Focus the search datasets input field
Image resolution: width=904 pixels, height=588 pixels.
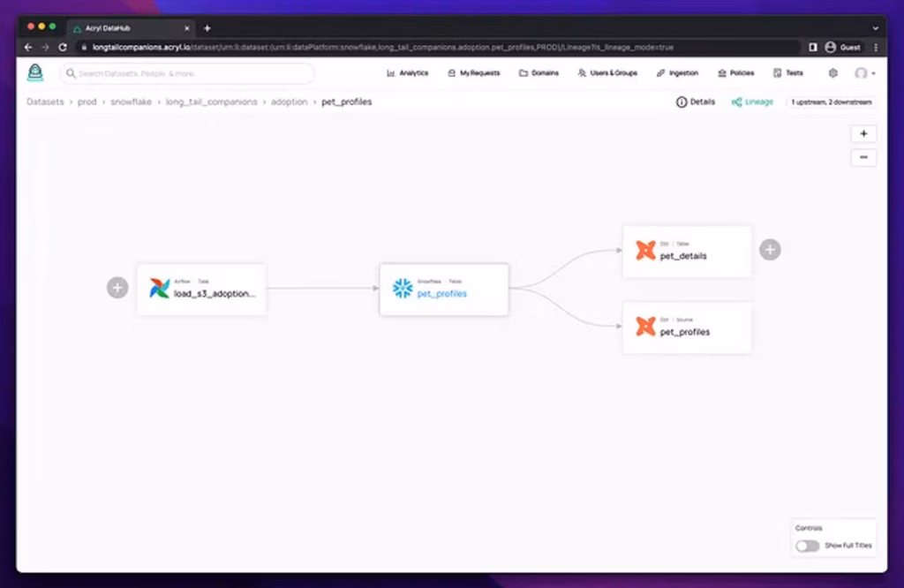(x=187, y=73)
